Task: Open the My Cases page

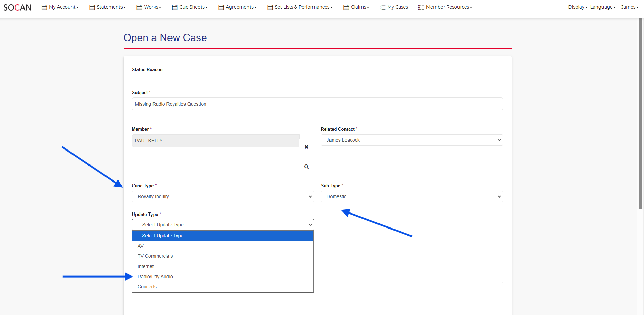Action: click(x=394, y=7)
